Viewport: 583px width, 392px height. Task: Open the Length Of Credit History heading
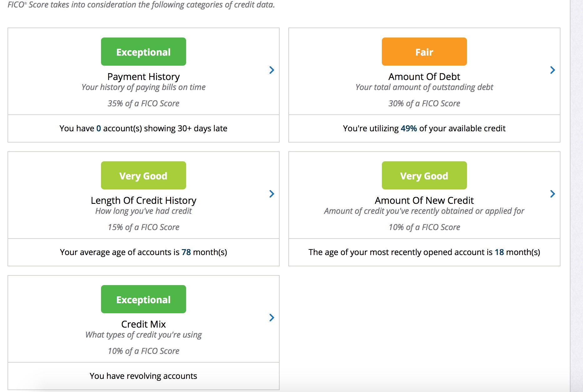tap(144, 200)
